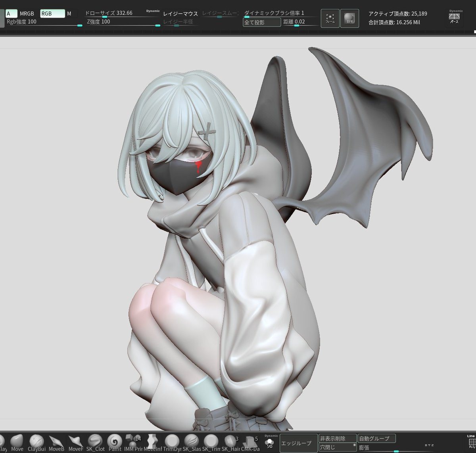Click the Dynamic label above draw size
476x453 pixels.
coord(153,11)
